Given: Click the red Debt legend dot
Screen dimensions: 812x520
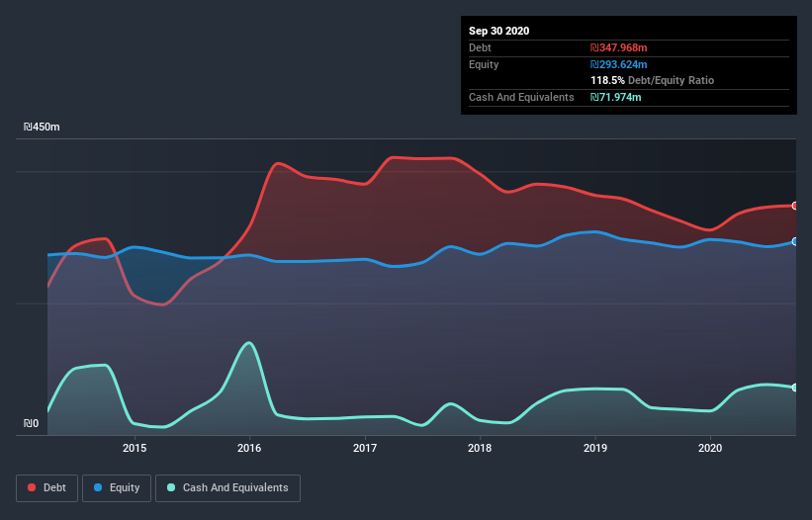Looking at the screenshot, I should (32, 487).
